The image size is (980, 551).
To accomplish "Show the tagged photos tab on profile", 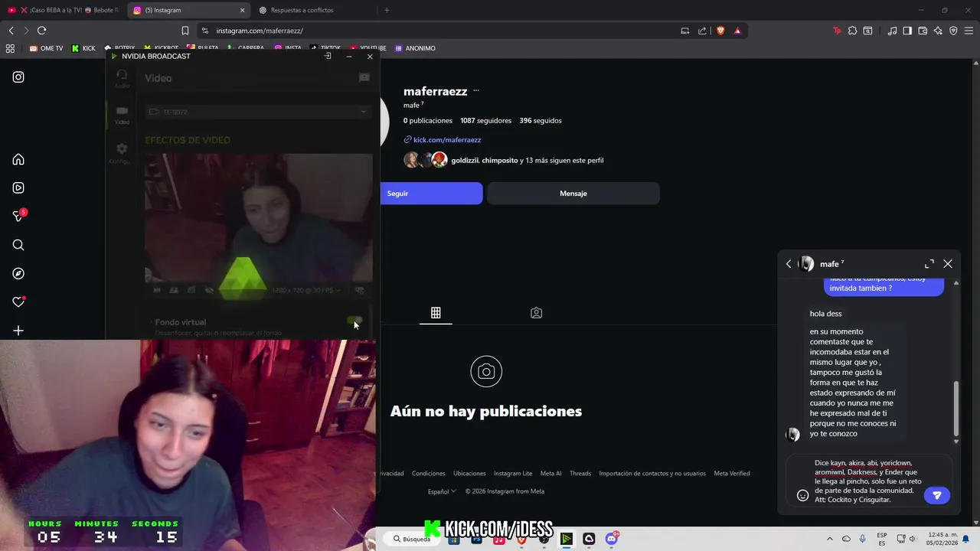I will (536, 313).
